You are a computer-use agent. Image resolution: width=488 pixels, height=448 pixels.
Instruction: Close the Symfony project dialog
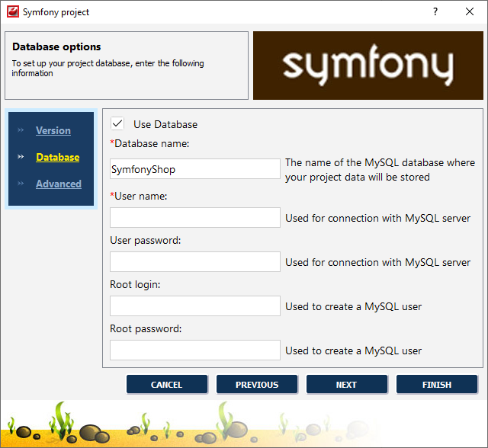click(x=470, y=12)
